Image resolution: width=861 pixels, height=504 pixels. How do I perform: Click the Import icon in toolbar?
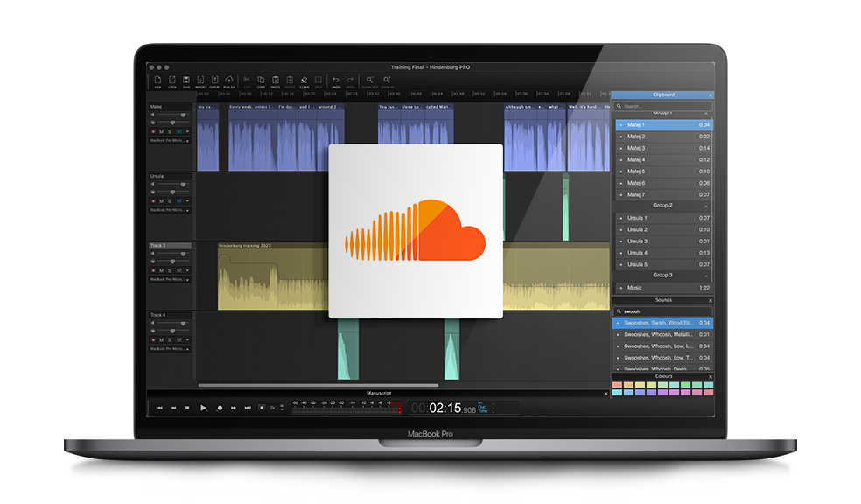pos(200,80)
